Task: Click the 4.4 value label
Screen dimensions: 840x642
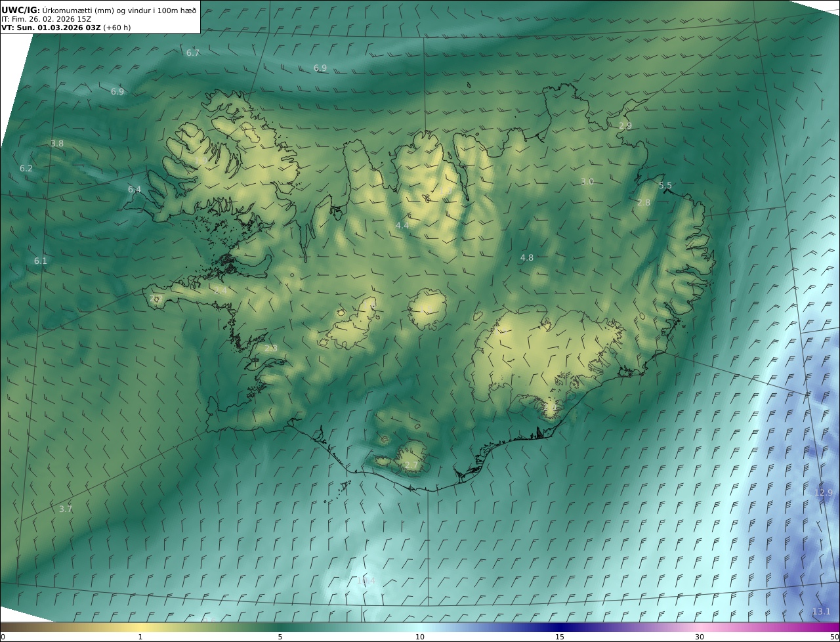Action: coord(402,226)
